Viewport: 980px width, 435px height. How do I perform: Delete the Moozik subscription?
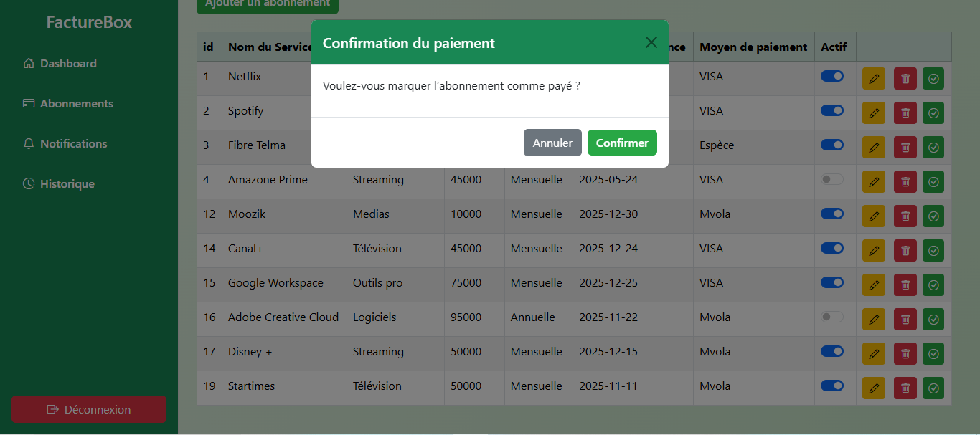coord(905,216)
